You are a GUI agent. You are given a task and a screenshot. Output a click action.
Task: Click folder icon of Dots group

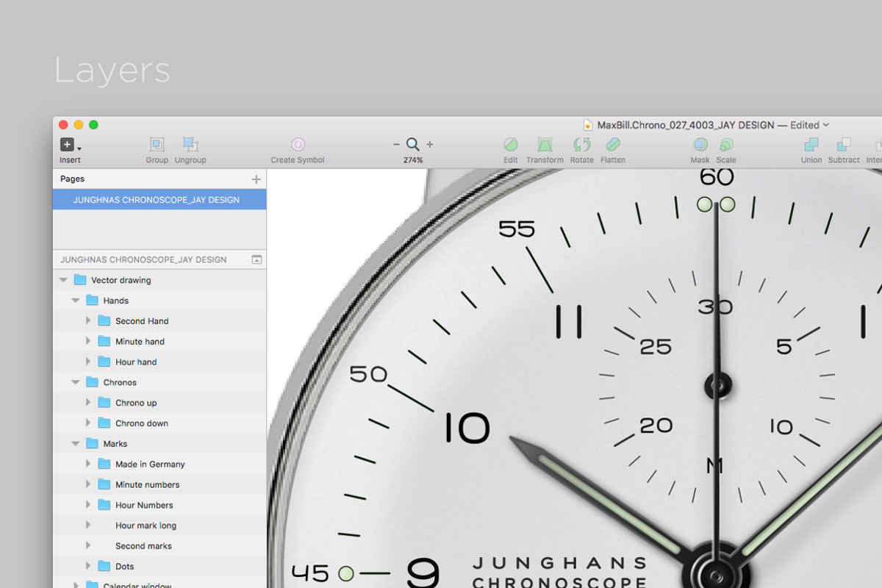click(x=104, y=567)
